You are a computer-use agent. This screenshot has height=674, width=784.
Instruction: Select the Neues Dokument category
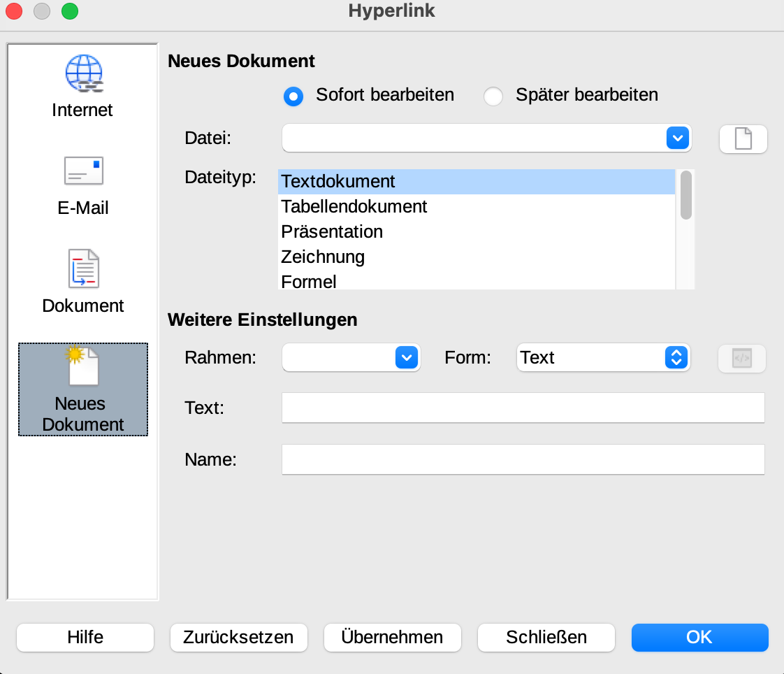83,389
